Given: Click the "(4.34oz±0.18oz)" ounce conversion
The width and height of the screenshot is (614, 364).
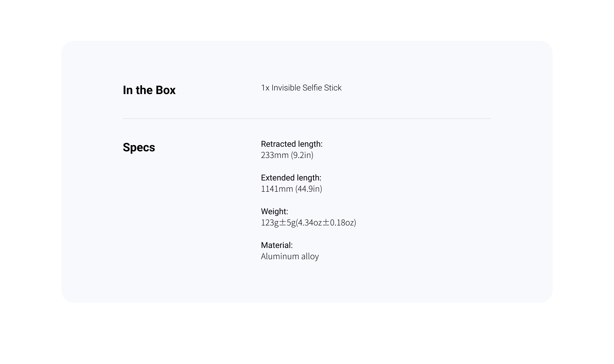Looking at the screenshot, I should point(326,223).
